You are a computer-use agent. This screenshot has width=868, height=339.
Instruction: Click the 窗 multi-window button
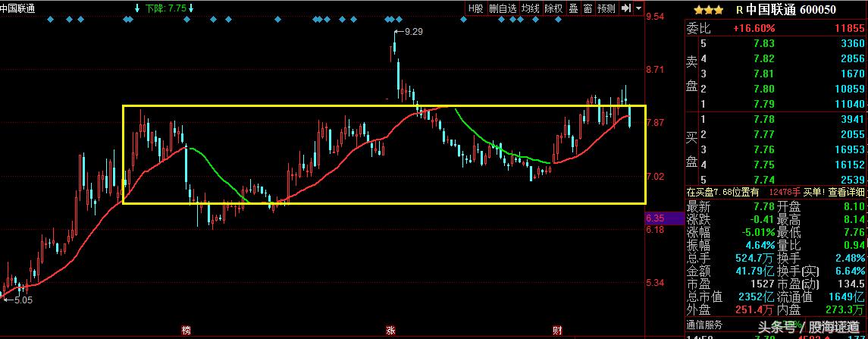point(588,8)
